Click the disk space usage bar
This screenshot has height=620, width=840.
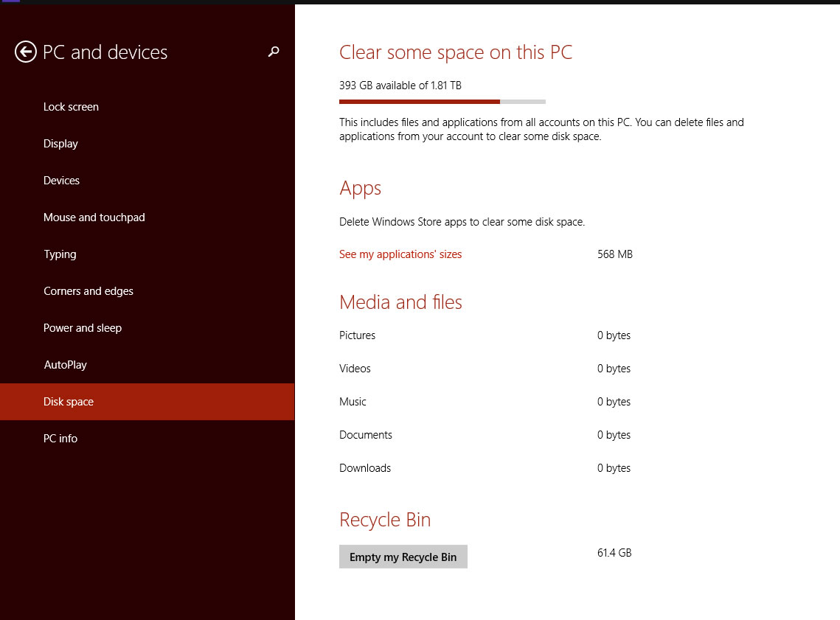click(442, 101)
